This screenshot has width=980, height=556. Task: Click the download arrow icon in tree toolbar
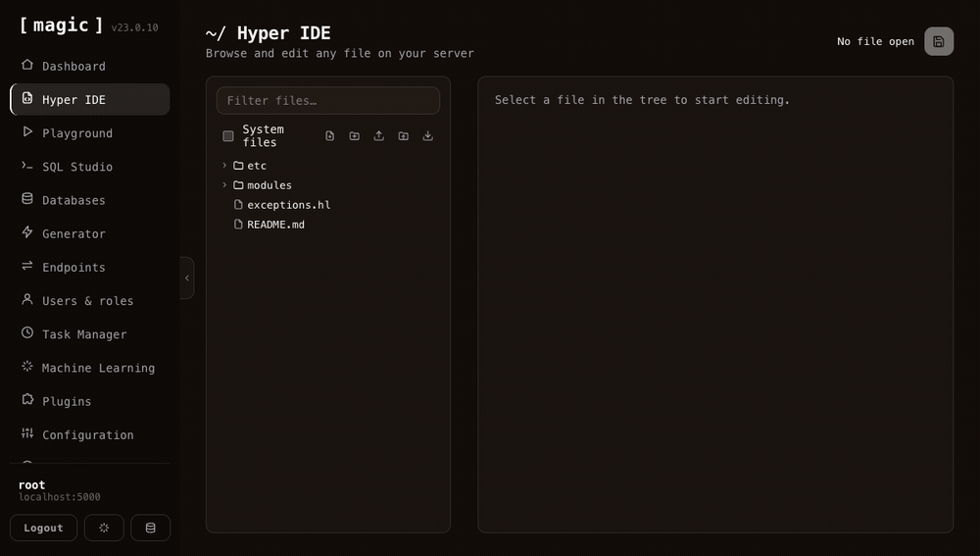(x=427, y=135)
